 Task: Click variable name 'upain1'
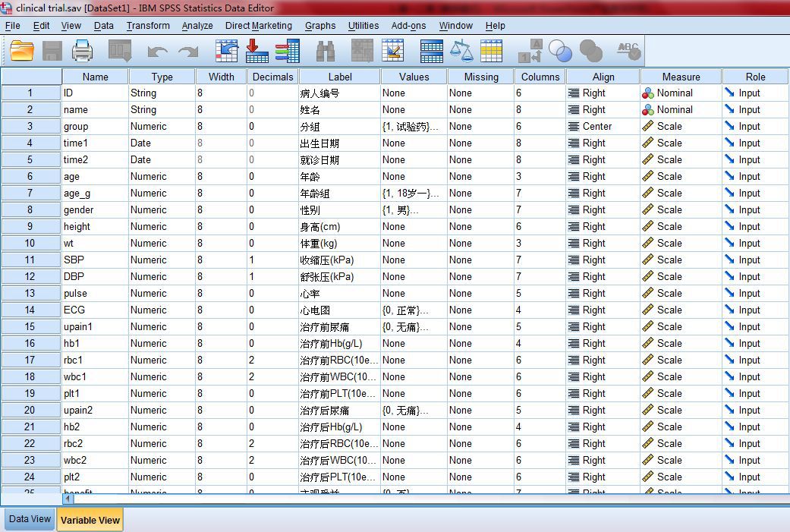click(78, 326)
